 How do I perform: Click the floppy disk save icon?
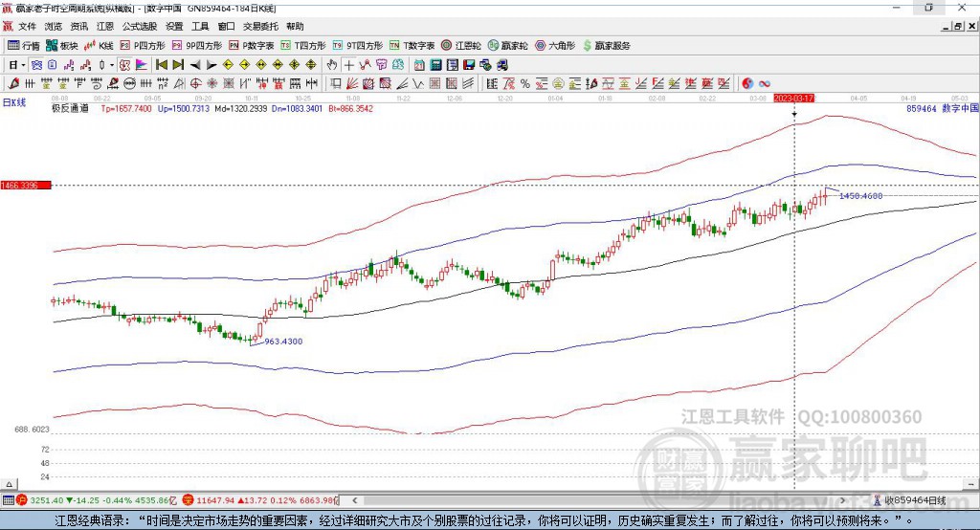469,65
